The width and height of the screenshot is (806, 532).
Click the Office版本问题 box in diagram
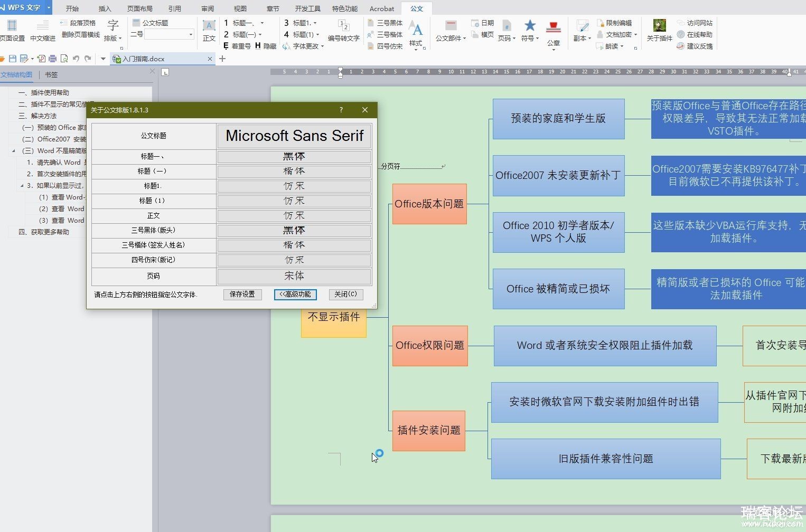point(429,204)
